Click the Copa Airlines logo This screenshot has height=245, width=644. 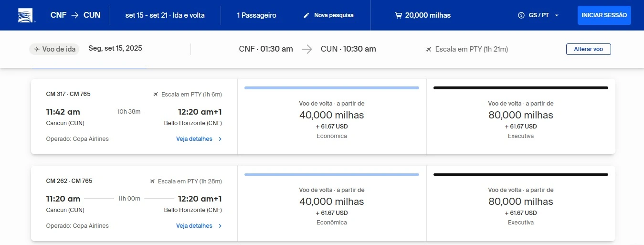click(26, 15)
